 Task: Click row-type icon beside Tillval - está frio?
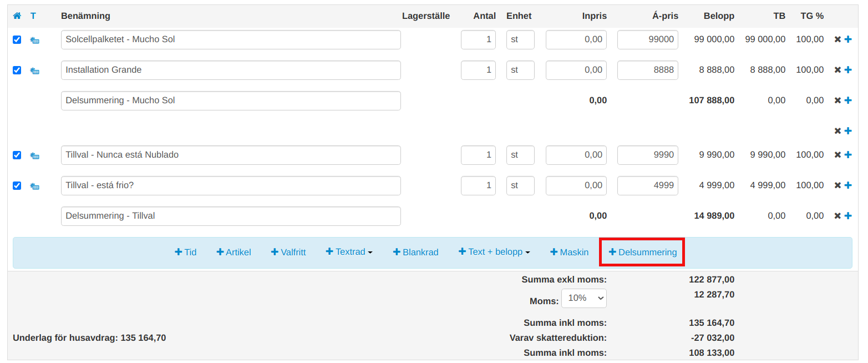34,186
